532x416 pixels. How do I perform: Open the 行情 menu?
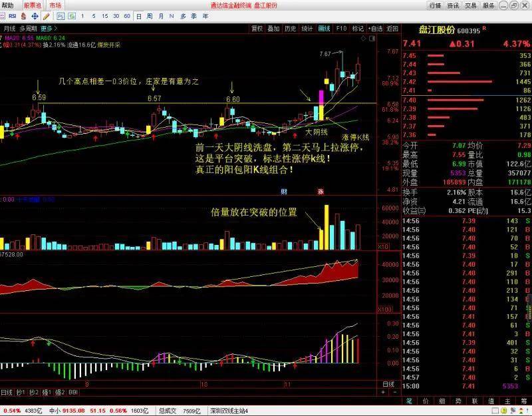[435, 5]
